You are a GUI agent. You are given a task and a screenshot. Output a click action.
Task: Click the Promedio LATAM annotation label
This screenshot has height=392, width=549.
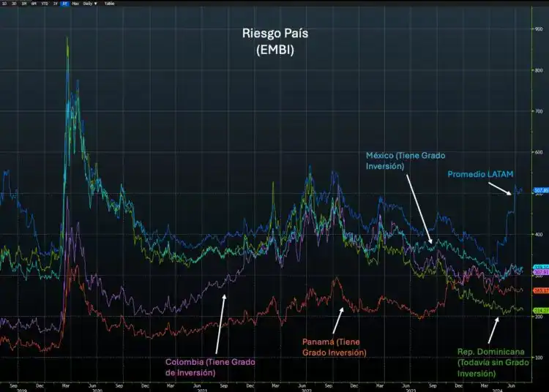481,173
